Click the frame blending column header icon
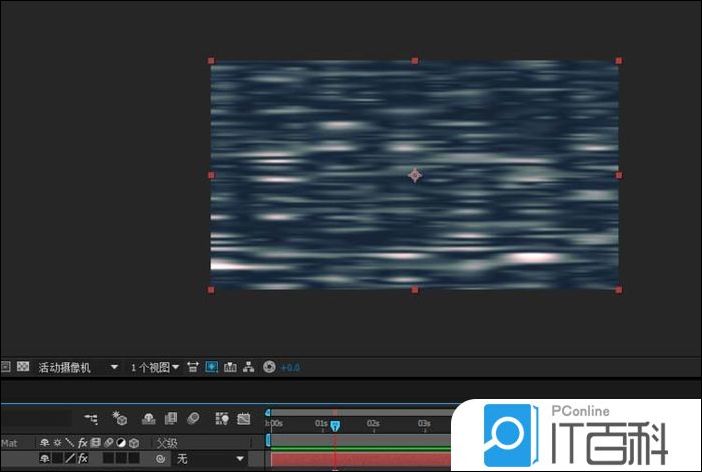702x472 pixels. [x=95, y=443]
